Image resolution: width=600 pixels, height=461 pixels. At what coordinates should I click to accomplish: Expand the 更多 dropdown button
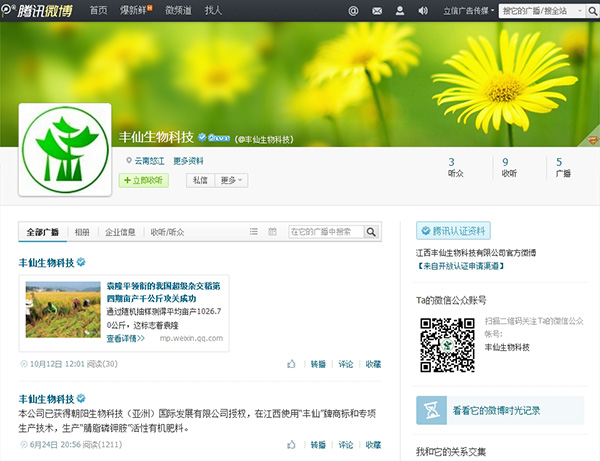(x=231, y=180)
